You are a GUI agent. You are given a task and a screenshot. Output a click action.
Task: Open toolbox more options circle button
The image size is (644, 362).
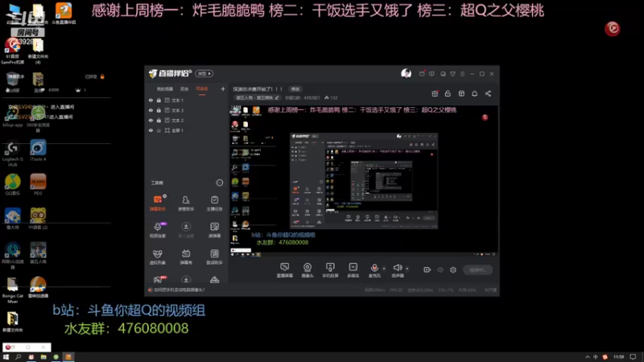point(220,183)
